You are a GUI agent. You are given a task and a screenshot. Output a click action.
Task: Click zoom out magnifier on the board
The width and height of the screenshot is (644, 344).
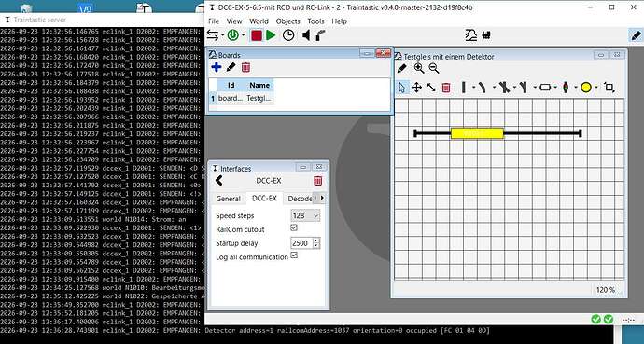tap(434, 68)
